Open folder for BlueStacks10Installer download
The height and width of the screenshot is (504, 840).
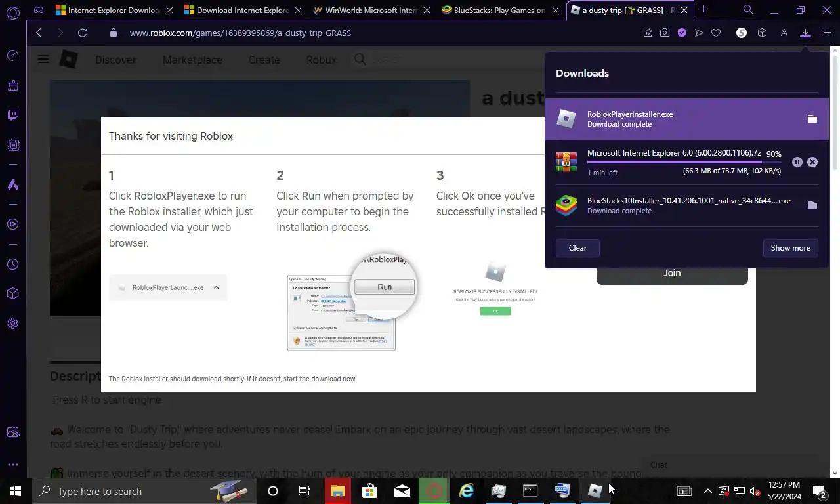(812, 205)
